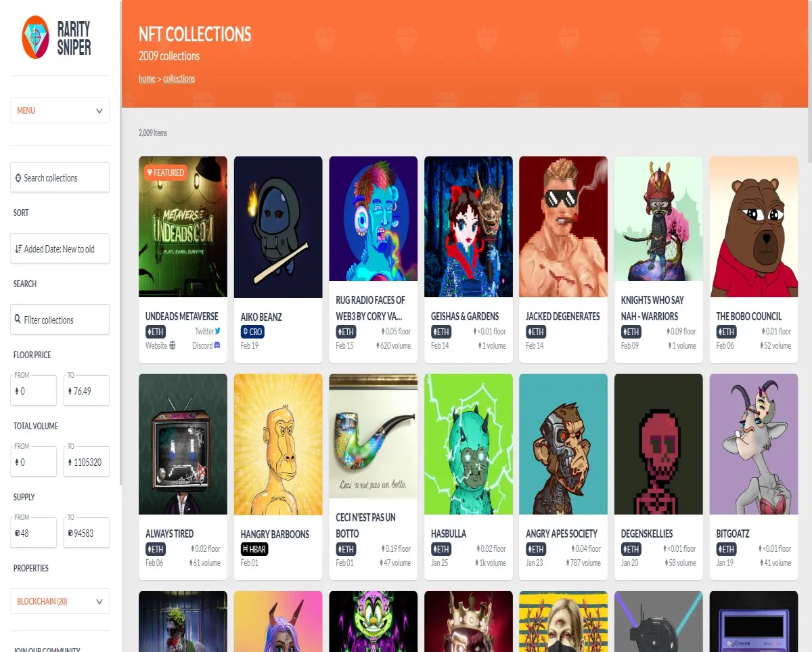Click the sort-order icon in Added Date
This screenshot has height=652, width=812.
[x=18, y=249]
